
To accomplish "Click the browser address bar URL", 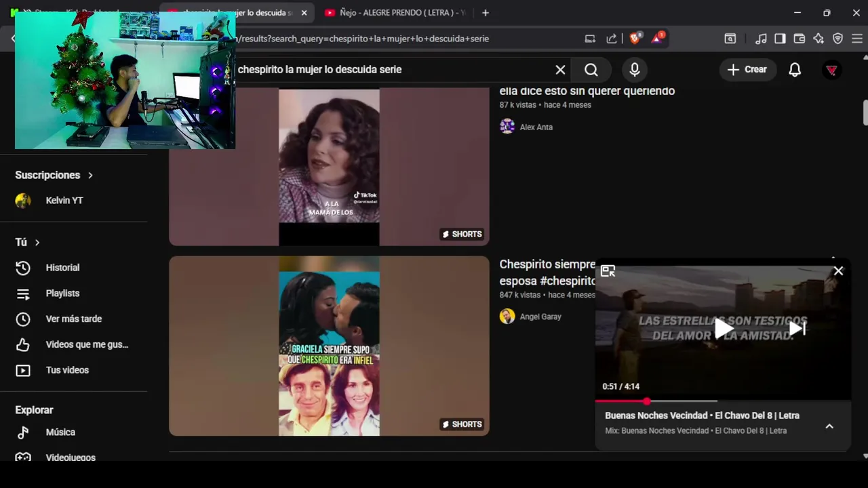I will [363, 39].
